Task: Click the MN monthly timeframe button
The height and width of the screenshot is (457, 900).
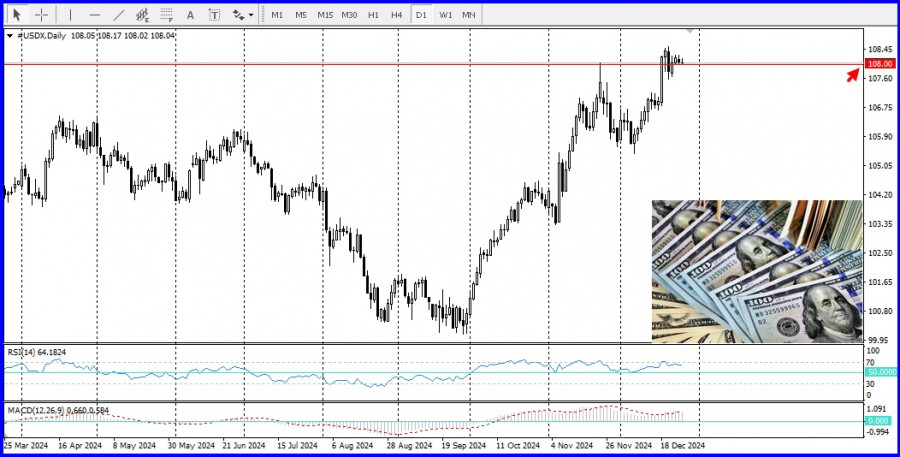Action: click(468, 15)
